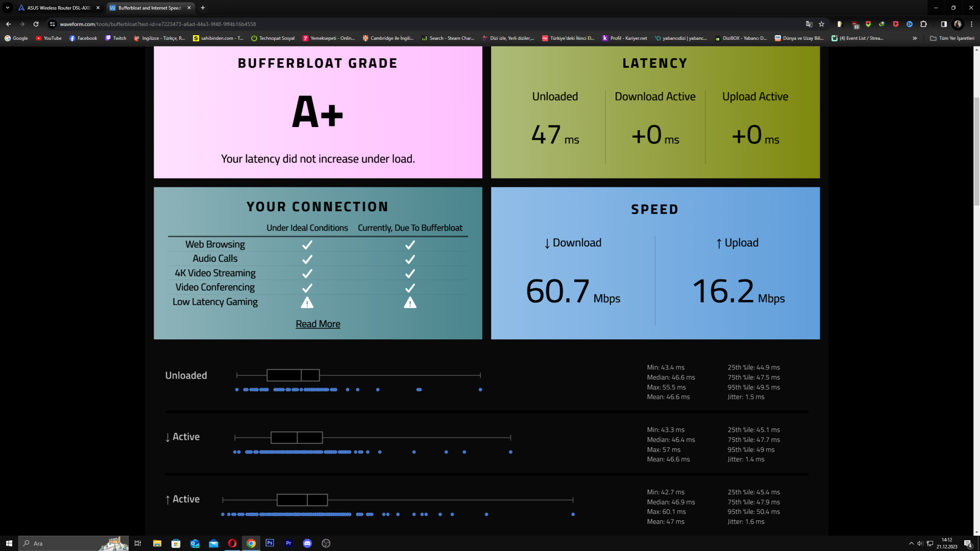Open Discord from the taskbar
The image size is (980, 551).
click(x=307, y=543)
